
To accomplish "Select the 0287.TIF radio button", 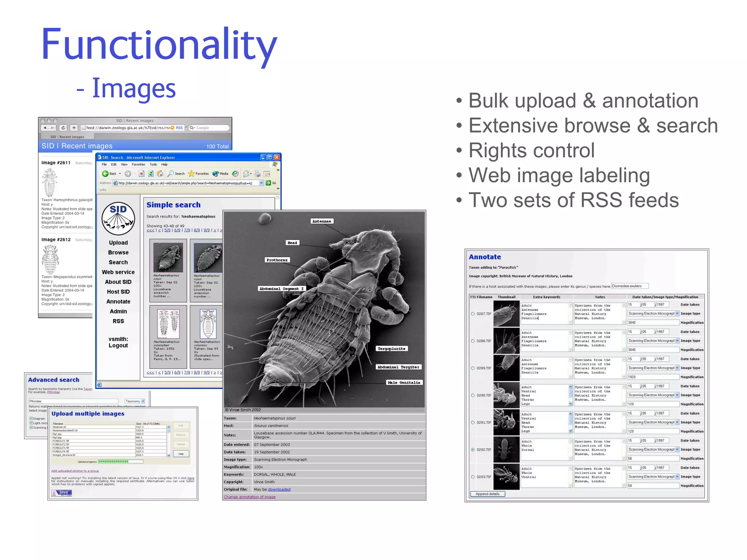I will (x=473, y=314).
